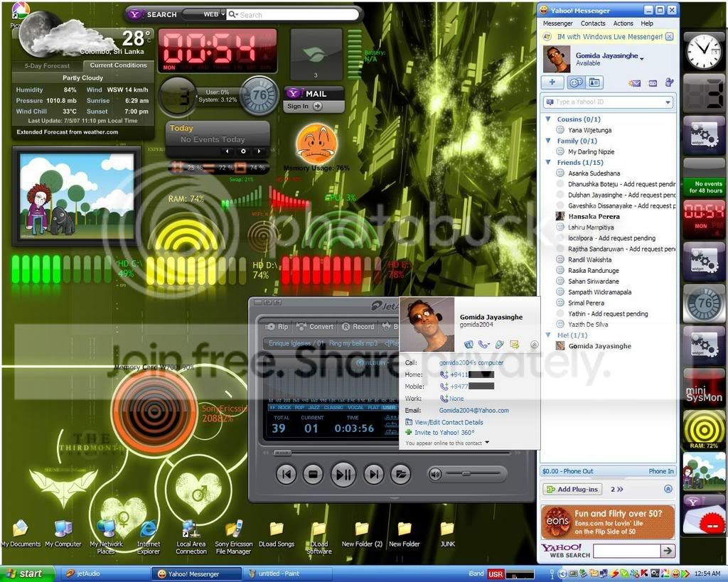Click jetAudio previous track button

pos(287,474)
